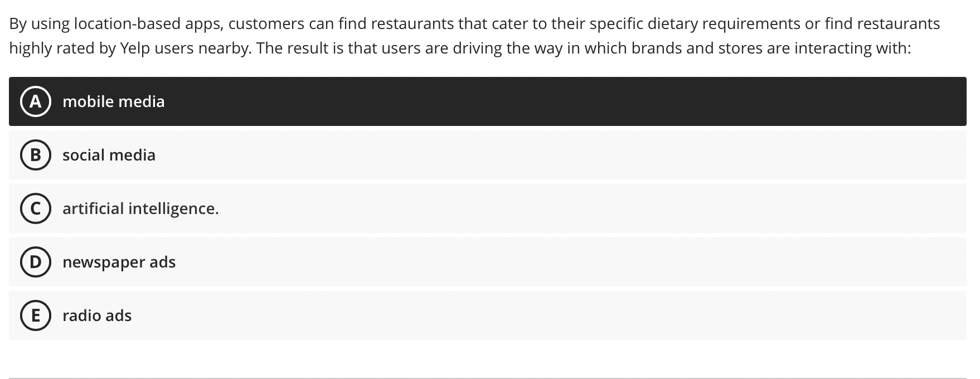
Task: Click the circled letter B icon
Action: click(x=35, y=155)
